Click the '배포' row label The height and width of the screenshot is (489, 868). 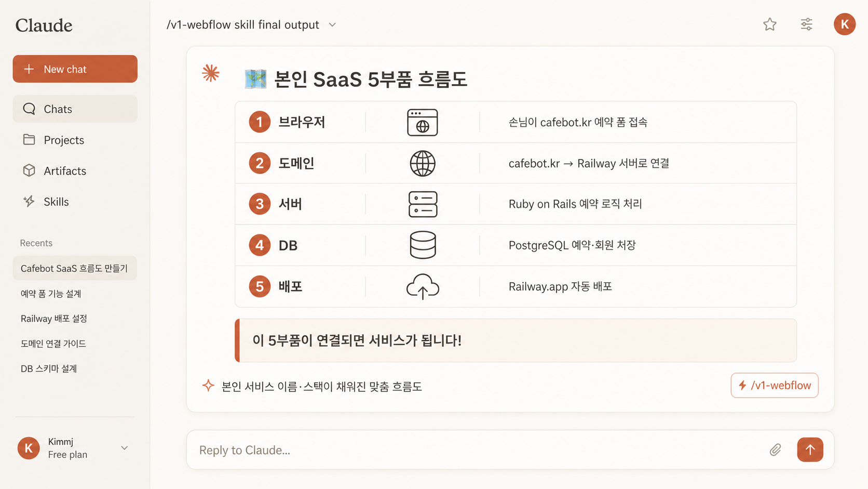pyautogui.click(x=290, y=286)
